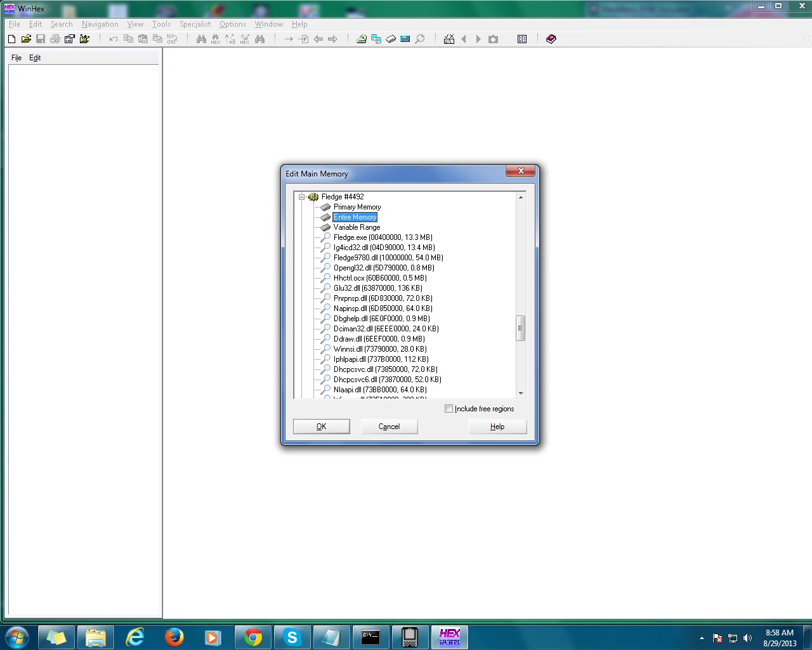The height and width of the screenshot is (650, 812).
Task: Click the Find Text binoculars icon
Action: (201, 39)
